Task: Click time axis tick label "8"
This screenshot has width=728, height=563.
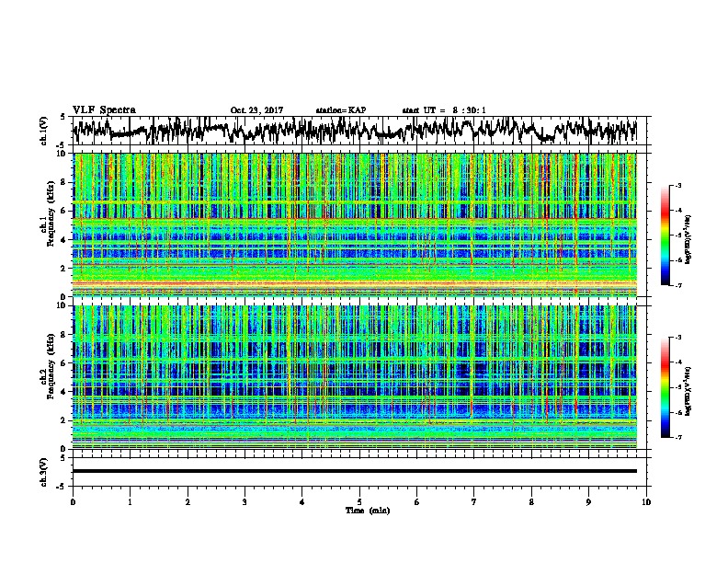Action: pos(531,502)
